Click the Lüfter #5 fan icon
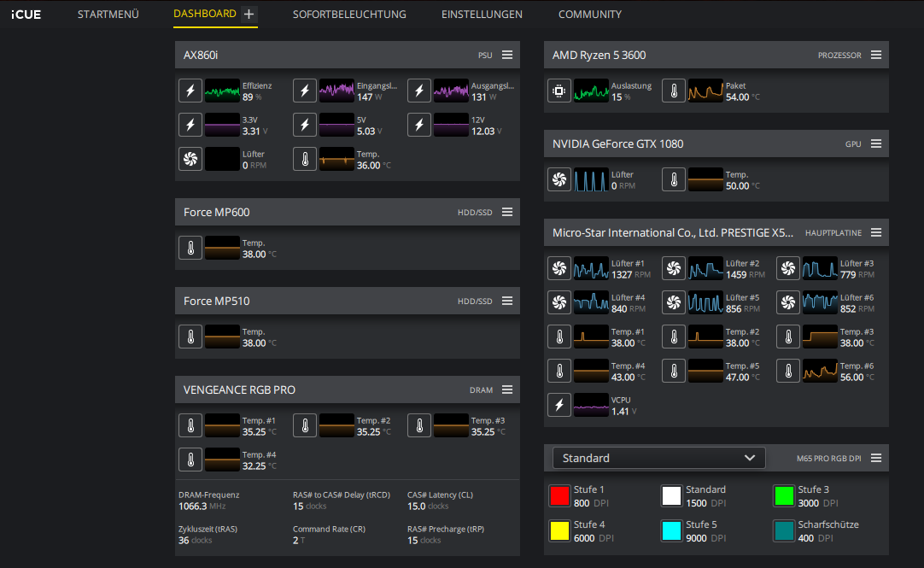924x568 pixels. coord(674,303)
